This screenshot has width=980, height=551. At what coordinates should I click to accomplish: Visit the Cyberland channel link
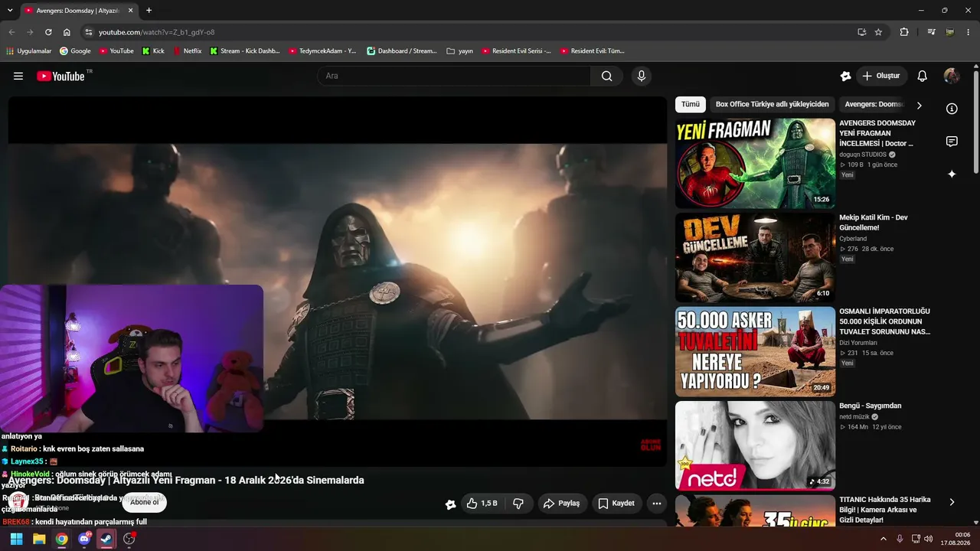coord(853,239)
